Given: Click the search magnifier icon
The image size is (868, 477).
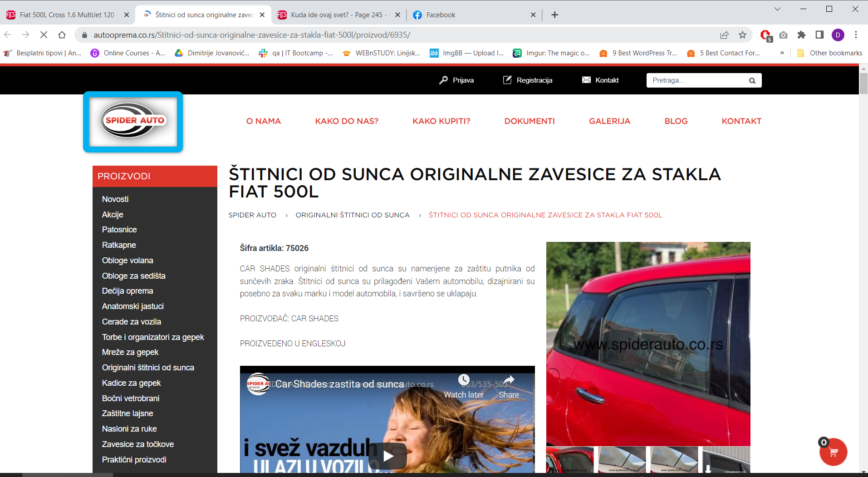Looking at the screenshot, I should [752, 80].
